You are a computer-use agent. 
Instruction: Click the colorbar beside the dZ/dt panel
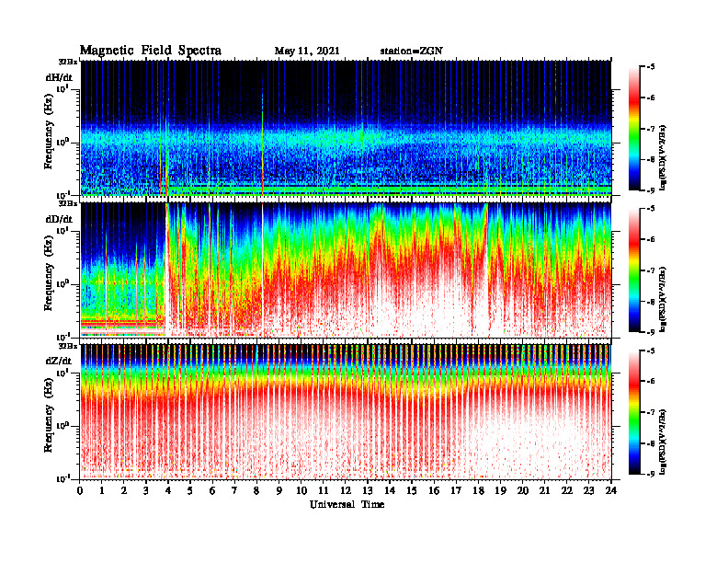click(x=634, y=412)
